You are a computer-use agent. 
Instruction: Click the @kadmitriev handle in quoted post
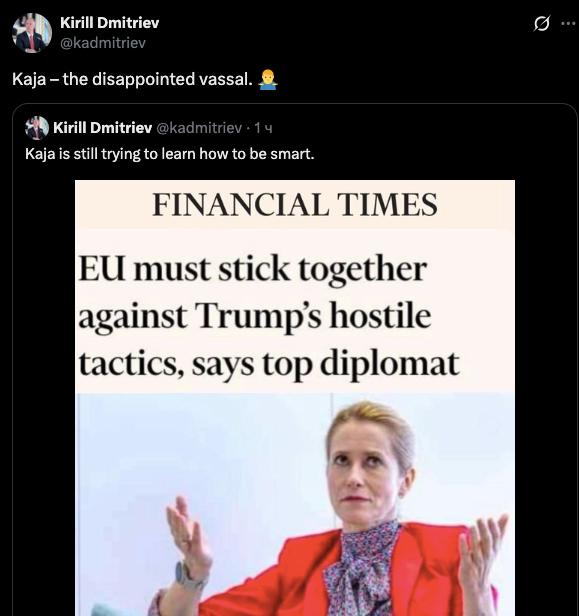point(199,128)
